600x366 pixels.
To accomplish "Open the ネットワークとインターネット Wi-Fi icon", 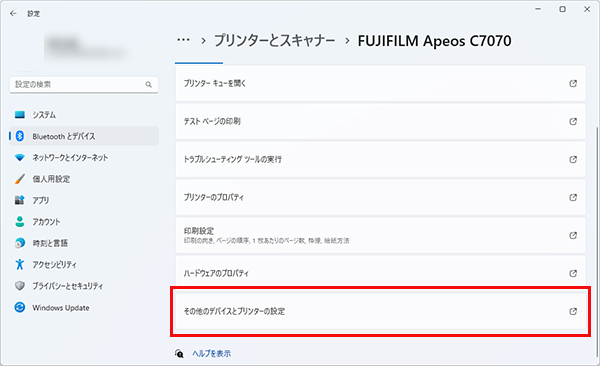I will 20,157.
